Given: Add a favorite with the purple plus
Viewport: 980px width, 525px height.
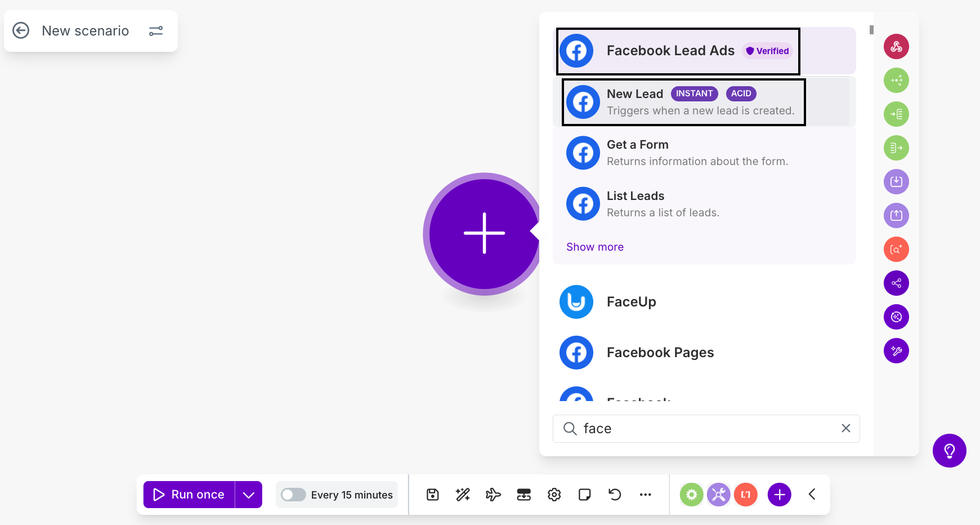Looking at the screenshot, I should tap(779, 495).
